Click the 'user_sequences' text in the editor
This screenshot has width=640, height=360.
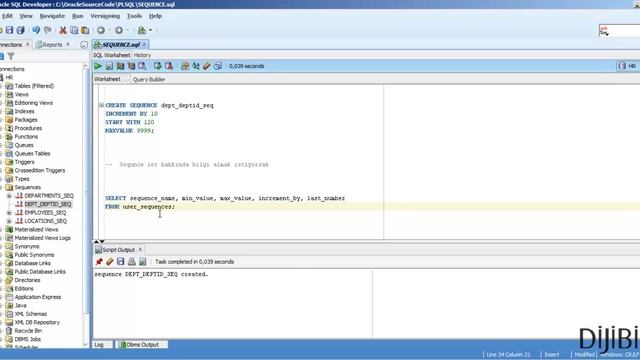pyautogui.click(x=147, y=207)
